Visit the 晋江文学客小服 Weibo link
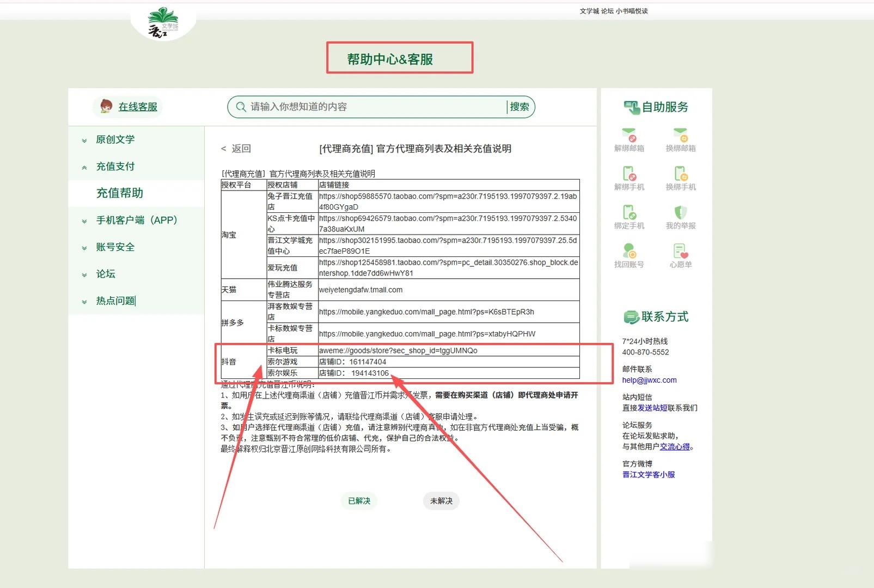 (649, 475)
